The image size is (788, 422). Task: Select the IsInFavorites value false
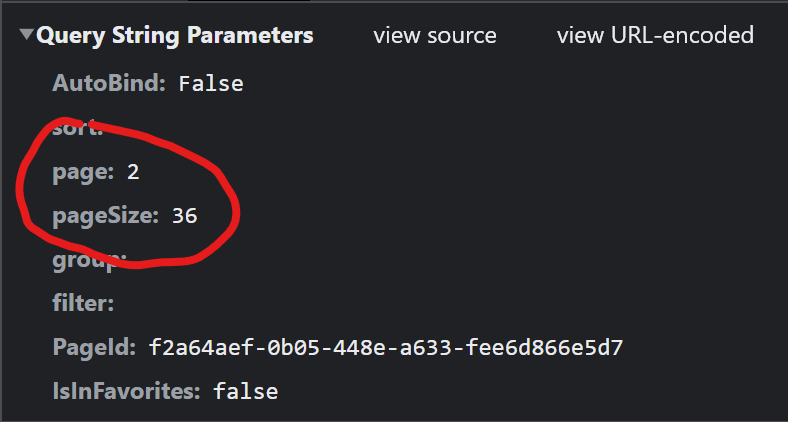[x=245, y=391]
